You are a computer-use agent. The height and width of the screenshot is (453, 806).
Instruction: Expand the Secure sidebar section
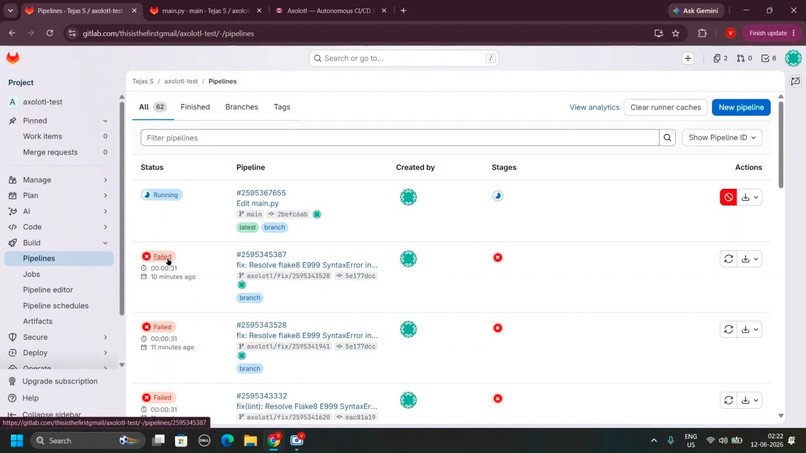point(59,337)
